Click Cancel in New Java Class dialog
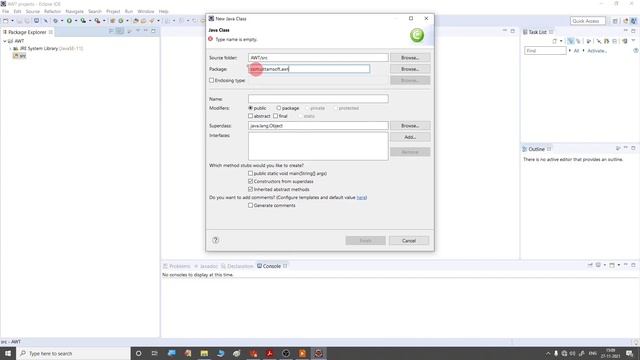The image size is (640, 360). [x=409, y=241]
